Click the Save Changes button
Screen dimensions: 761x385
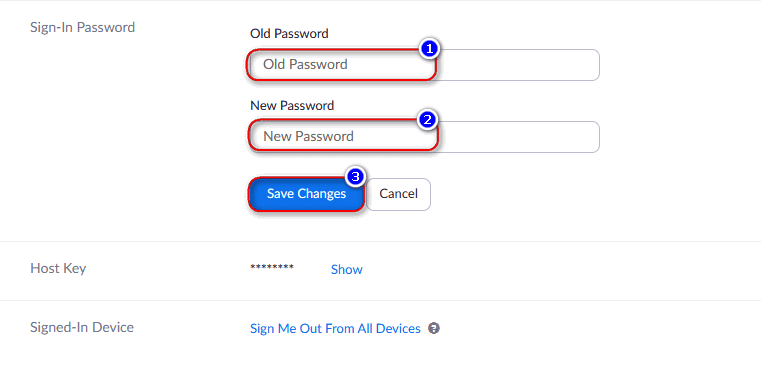(x=306, y=194)
